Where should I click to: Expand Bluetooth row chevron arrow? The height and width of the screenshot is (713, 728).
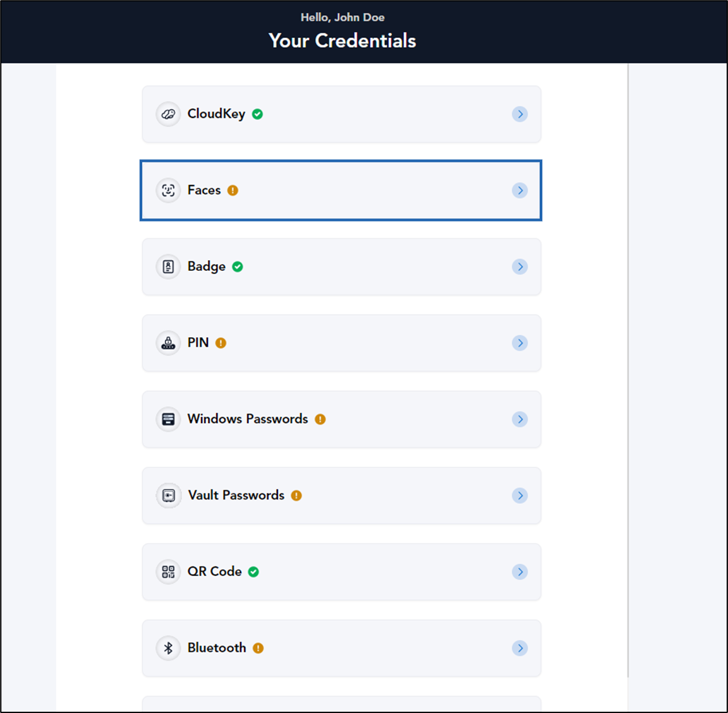(x=520, y=648)
